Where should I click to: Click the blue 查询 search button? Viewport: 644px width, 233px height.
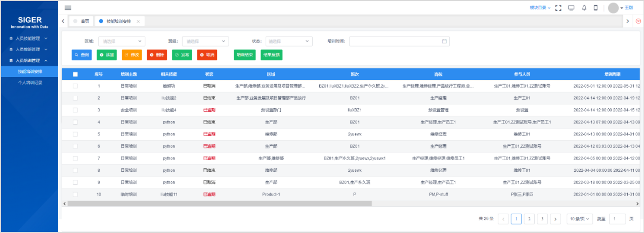coord(82,55)
